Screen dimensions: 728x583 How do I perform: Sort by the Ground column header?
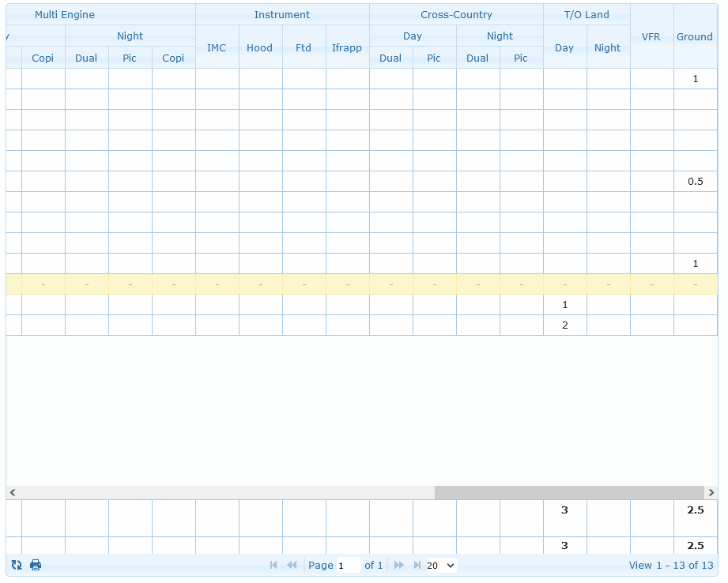(x=695, y=36)
